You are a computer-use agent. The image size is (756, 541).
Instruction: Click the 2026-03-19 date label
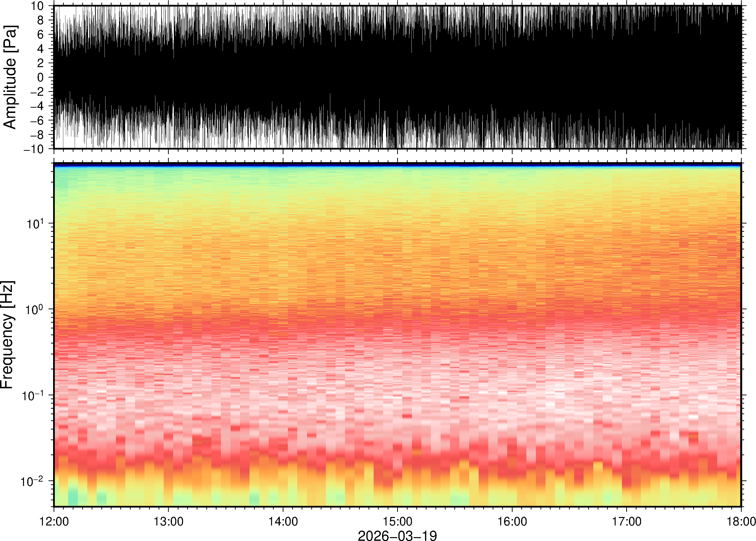[x=397, y=535]
